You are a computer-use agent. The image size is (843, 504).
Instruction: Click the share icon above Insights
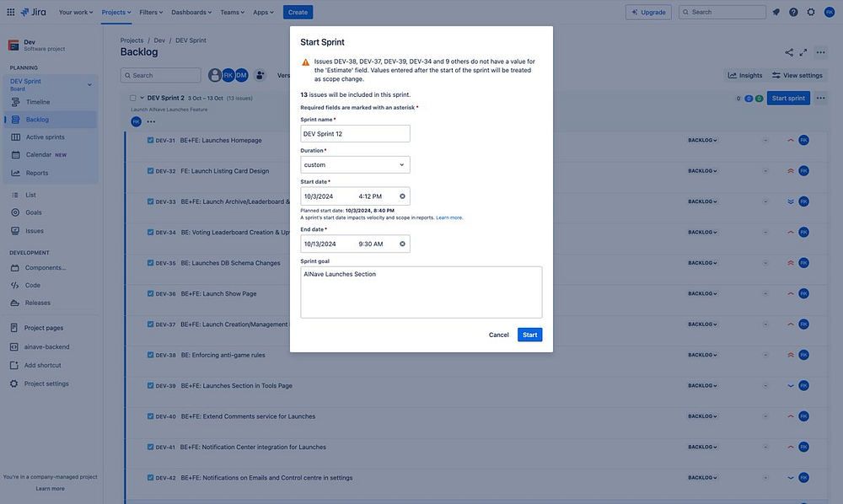pyautogui.click(x=789, y=52)
